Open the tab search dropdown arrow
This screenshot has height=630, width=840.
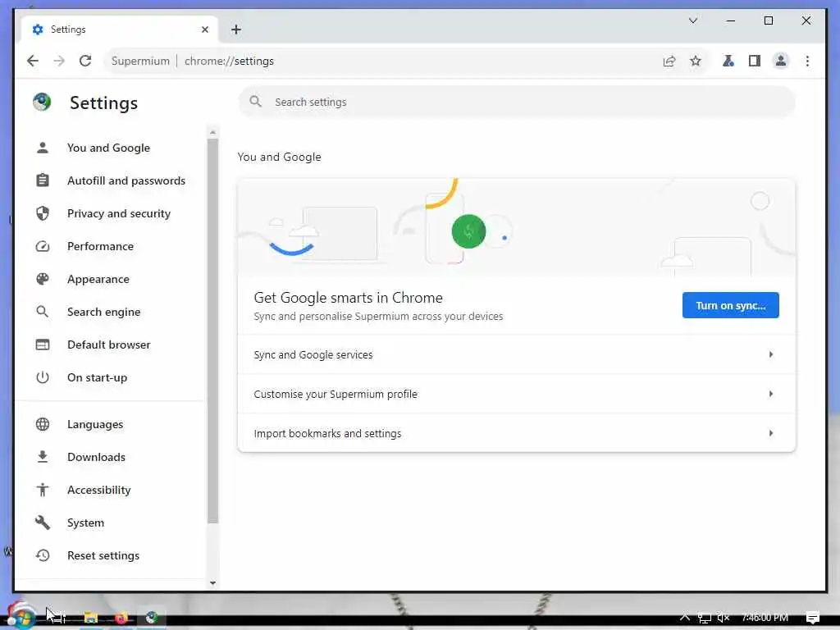tap(692, 21)
